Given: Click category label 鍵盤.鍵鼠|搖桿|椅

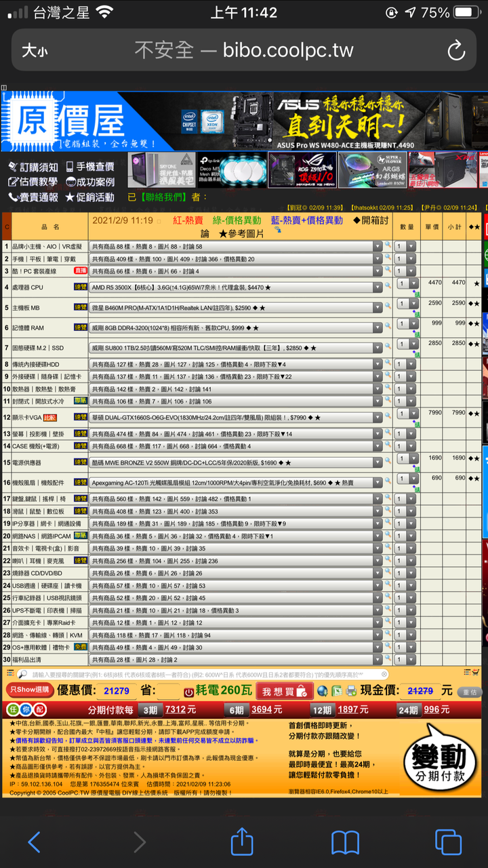Looking at the screenshot, I should click(41, 499).
